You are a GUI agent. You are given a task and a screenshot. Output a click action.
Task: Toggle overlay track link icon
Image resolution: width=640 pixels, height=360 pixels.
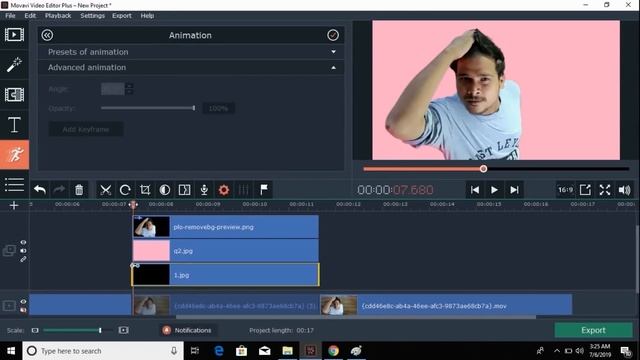tap(23, 259)
